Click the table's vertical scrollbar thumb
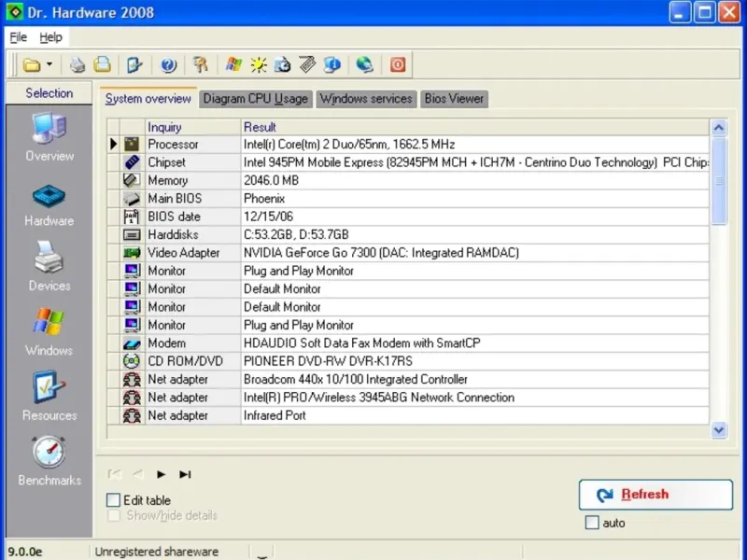Screen dimensions: 747x560 point(719,180)
